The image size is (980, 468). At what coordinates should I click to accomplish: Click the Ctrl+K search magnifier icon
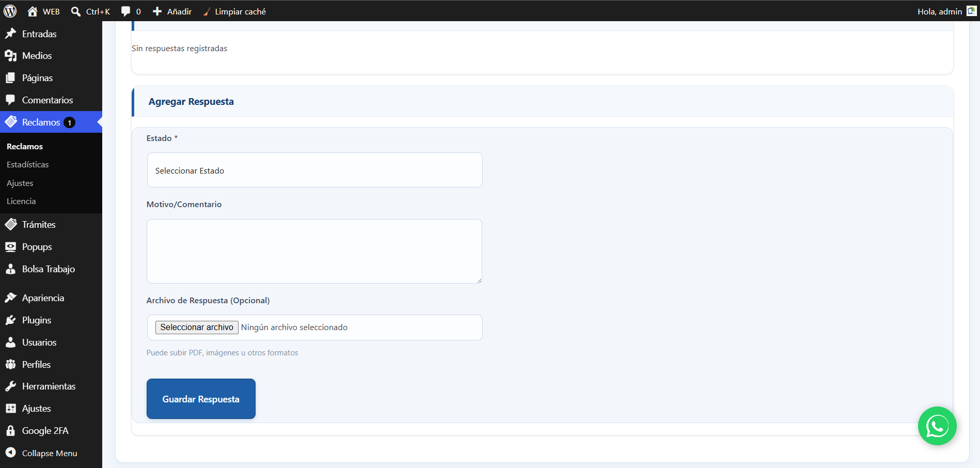[76, 11]
